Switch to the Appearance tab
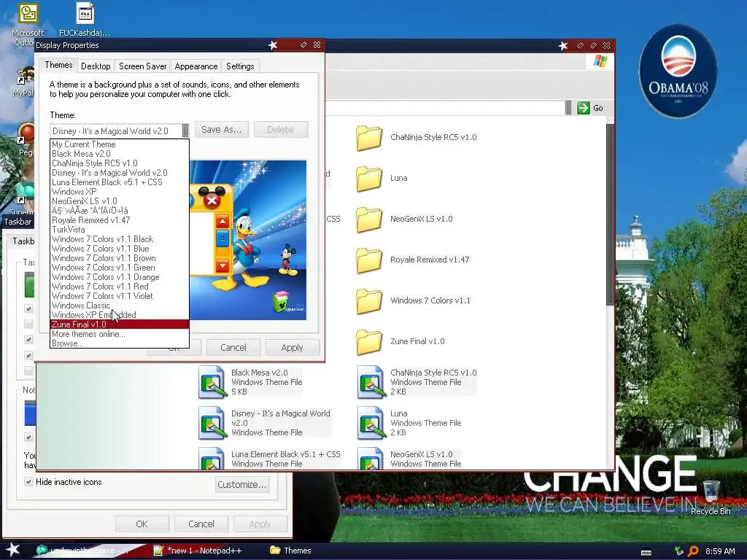 coord(196,66)
